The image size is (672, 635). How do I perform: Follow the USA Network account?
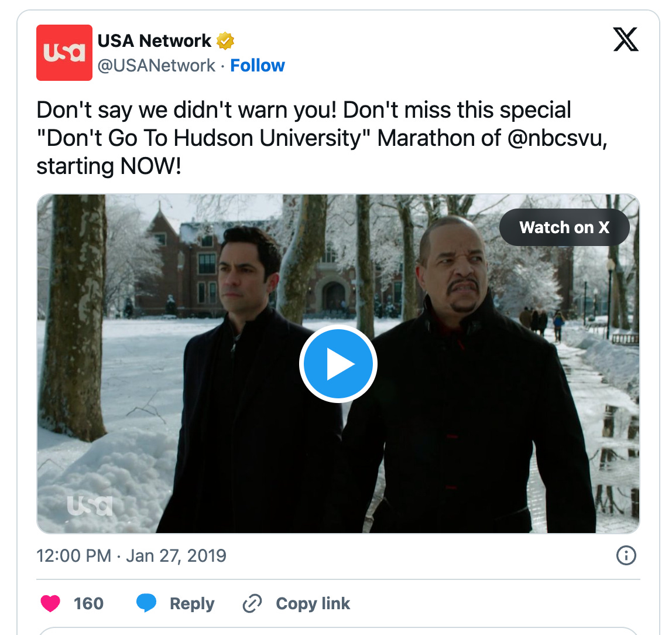(x=257, y=66)
